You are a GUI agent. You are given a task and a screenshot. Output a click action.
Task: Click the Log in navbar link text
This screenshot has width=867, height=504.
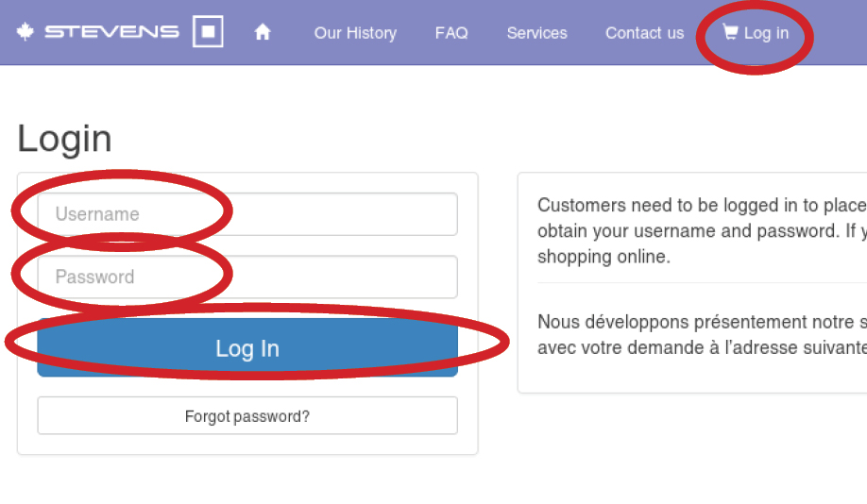click(x=766, y=33)
